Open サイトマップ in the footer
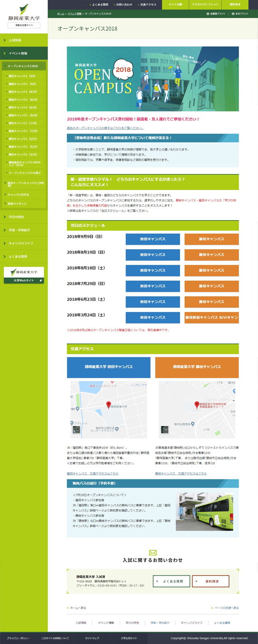258x644 pixels. (92, 638)
